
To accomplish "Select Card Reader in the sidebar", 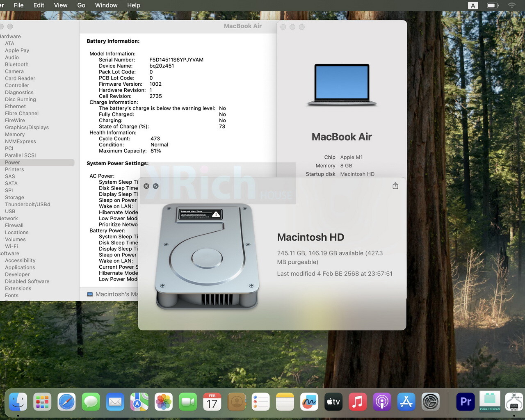I will 20,78.
